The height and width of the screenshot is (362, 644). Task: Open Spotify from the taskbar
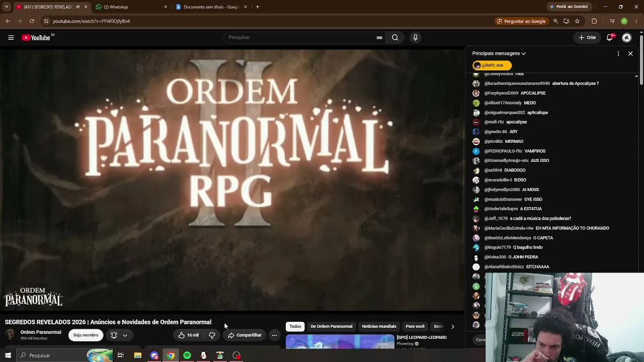coord(187,355)
